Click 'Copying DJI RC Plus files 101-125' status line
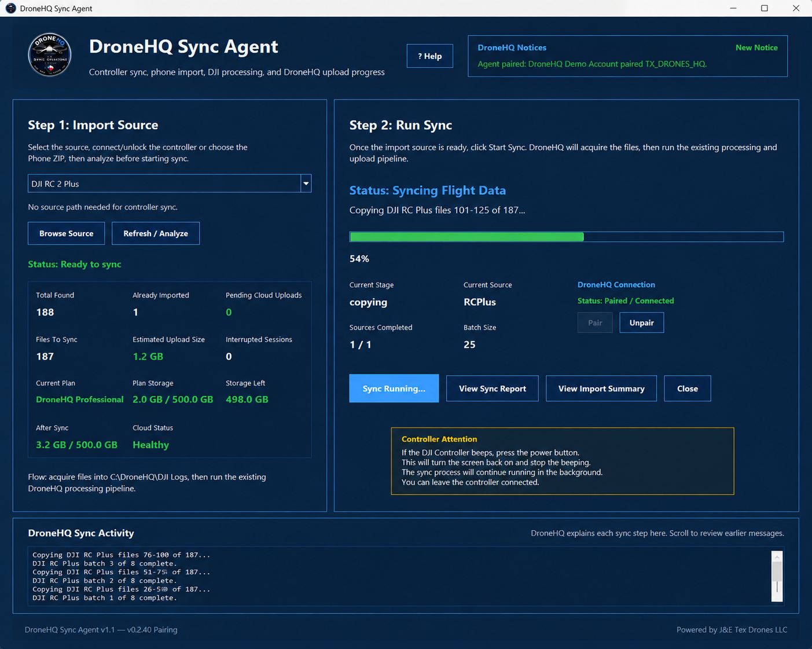The height and width of the screenshot is (649, 812). pos(438,210)
